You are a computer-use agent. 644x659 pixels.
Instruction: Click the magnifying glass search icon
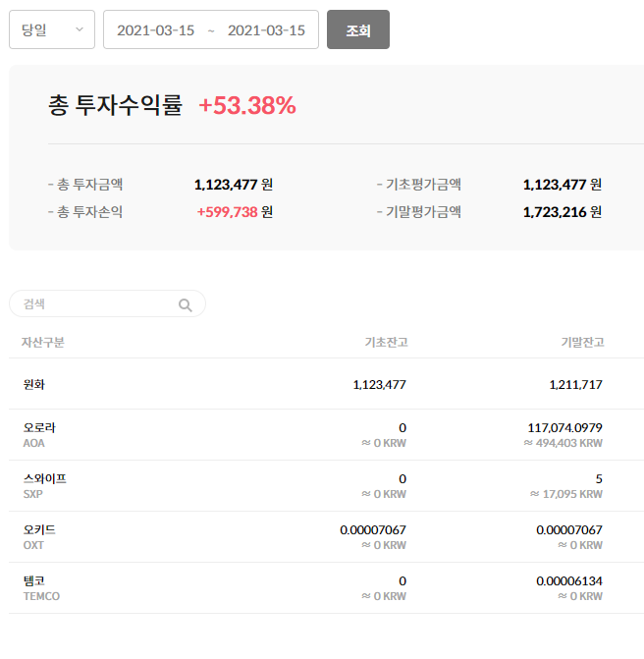click(186, 304)
